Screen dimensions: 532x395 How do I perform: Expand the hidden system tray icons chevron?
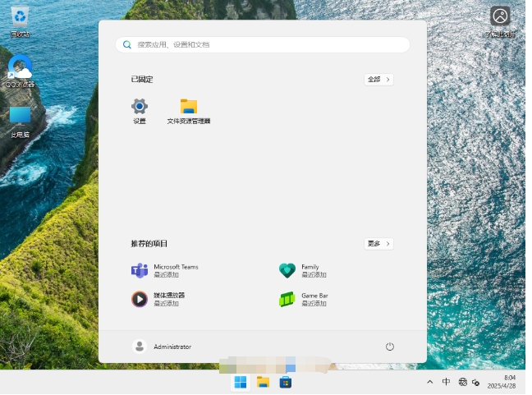(429, 382)
